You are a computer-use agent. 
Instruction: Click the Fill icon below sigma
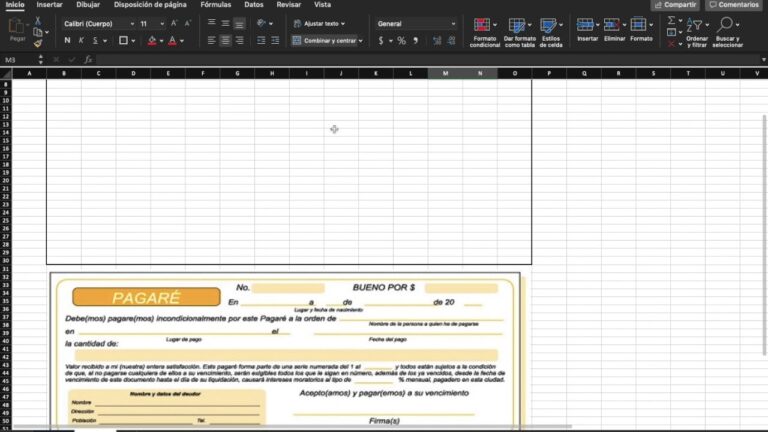[672, 32]
